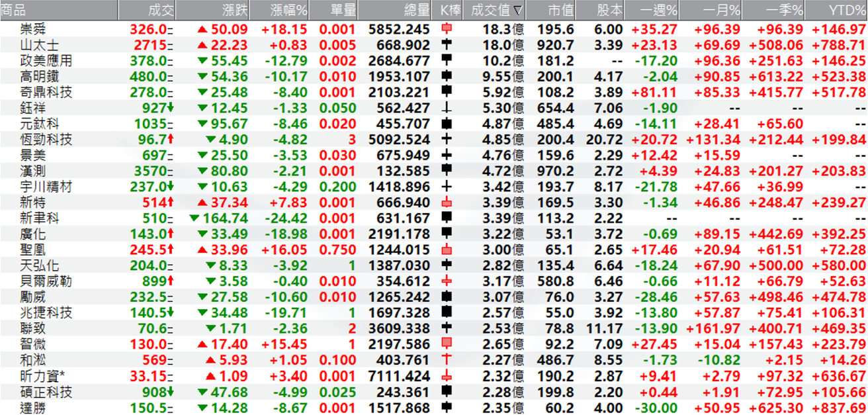Click the red up triangle in 山太士 row

coord(202,45)
